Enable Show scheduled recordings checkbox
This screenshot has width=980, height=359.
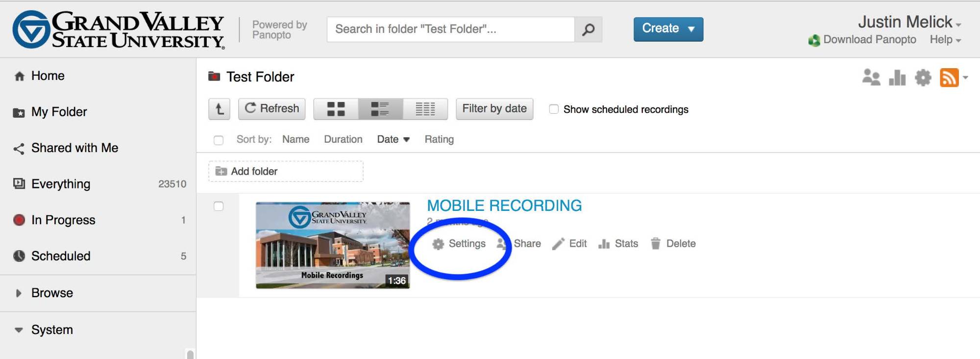click(x=554, y=109)
